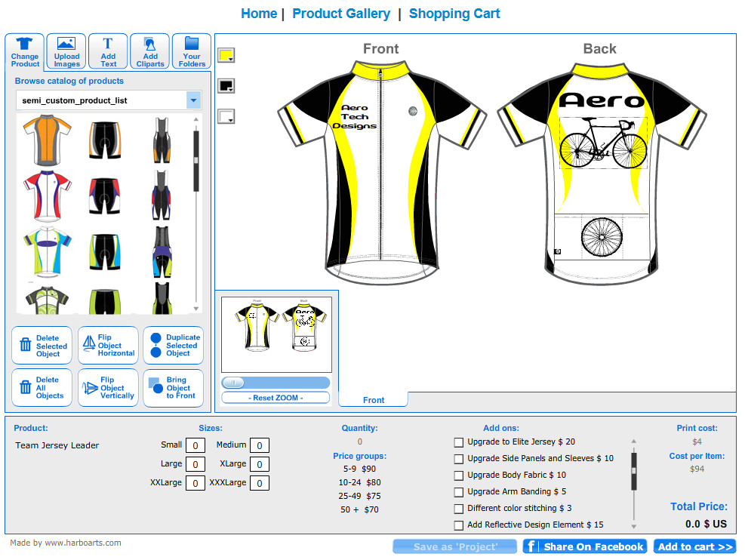Image resolution: width=745 pixels, height=560 pixels.
Task: Select the lime green shorts thumbnail
Action: [x=104, y=302]
